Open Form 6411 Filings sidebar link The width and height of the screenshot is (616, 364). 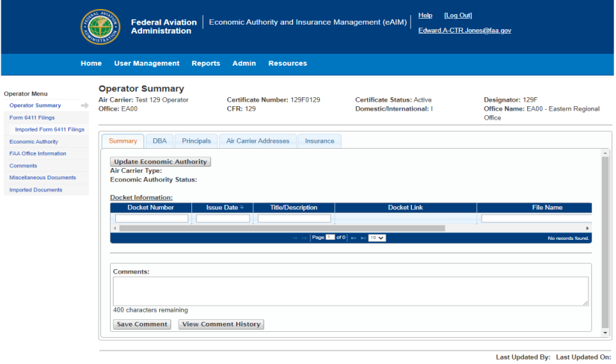coord(32,117)
